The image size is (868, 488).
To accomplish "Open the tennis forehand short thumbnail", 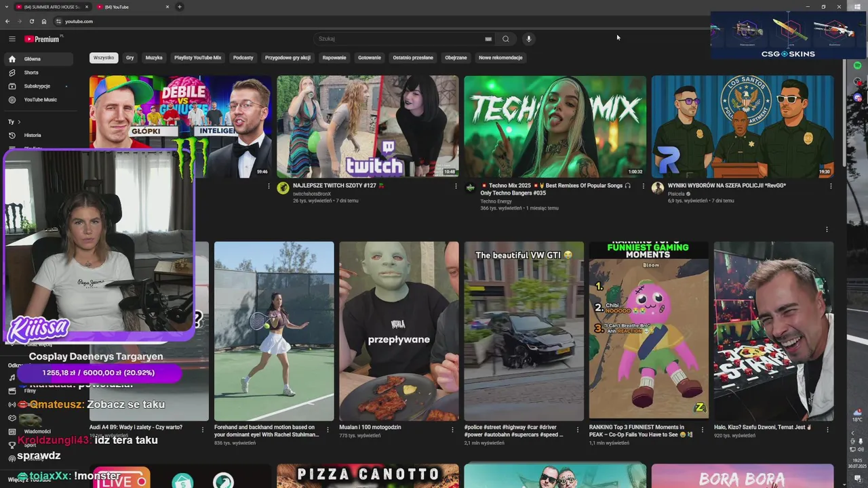I will [274, 331].
